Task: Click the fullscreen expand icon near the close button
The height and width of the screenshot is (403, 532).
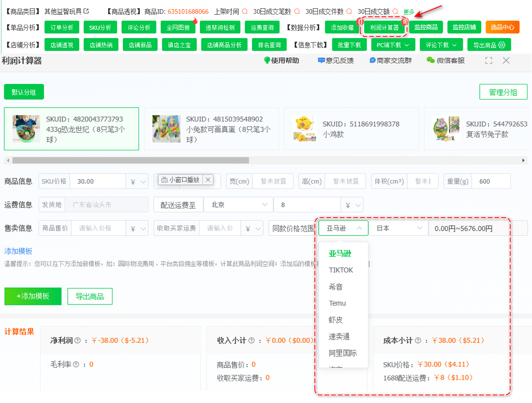Action: (488, 60)
